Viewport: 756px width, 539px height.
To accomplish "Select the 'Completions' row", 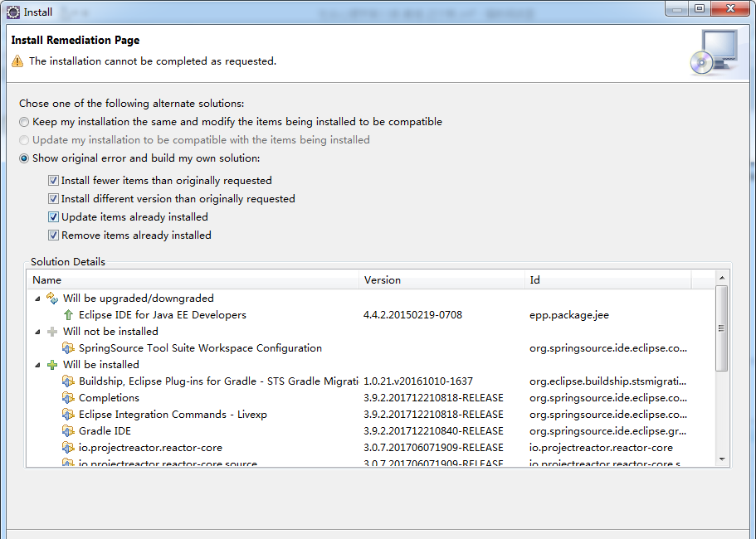I will [x=109, y=398].
